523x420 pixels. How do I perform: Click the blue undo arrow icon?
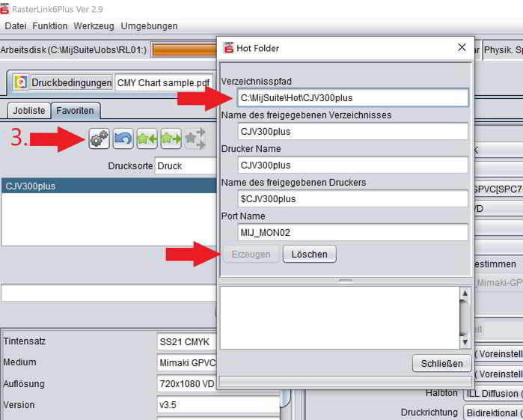click(x=123, y=139)
